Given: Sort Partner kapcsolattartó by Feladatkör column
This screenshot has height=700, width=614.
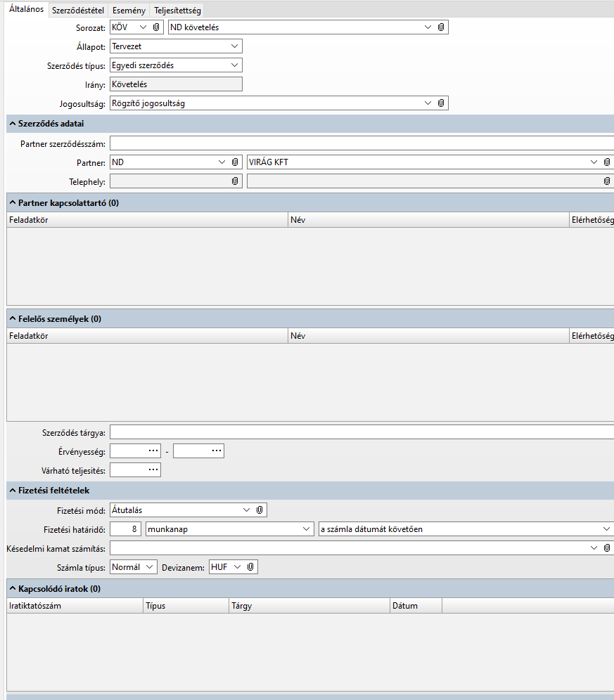Looking at the screenshot, I should (148, 220).
